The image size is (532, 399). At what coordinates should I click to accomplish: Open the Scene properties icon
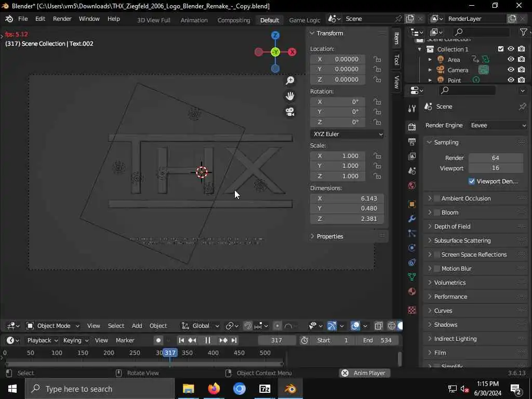412,170
